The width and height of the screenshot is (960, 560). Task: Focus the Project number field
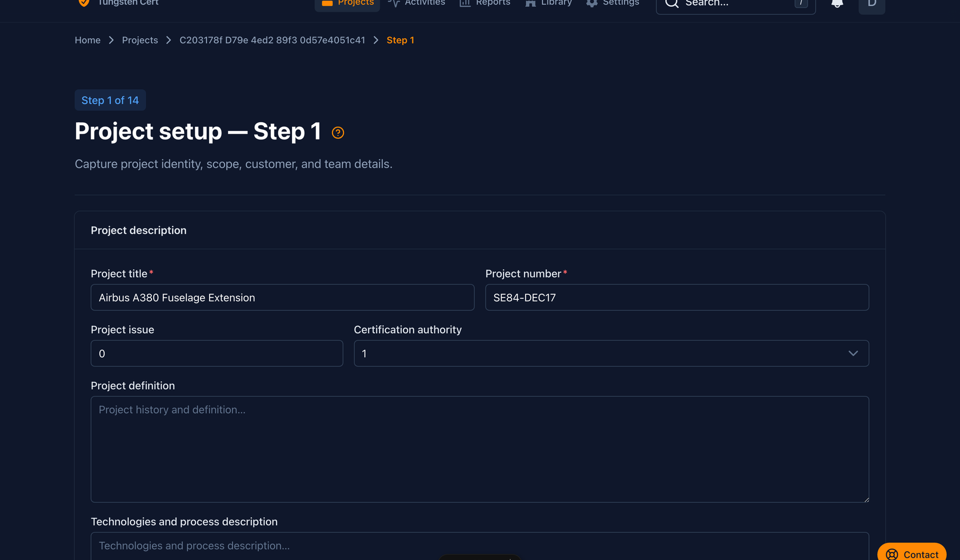(x=677, y=298)
